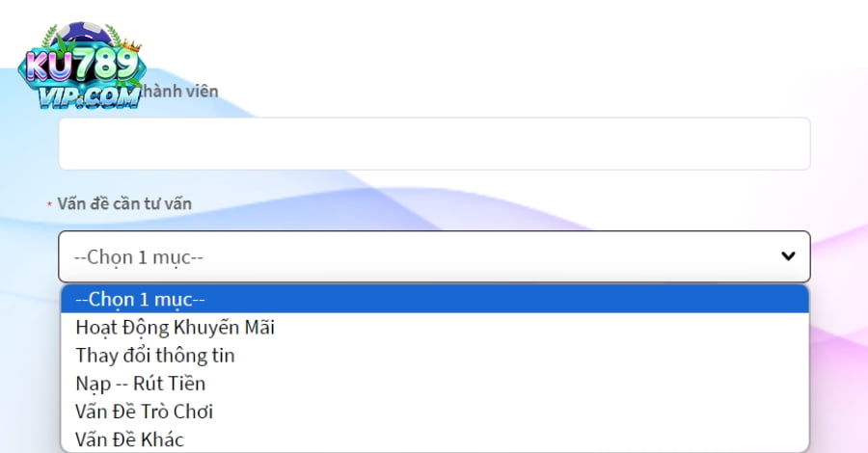Screen dimensions: 868x453
Task: Click the red required asterisk marker
Action: (49, 205)
